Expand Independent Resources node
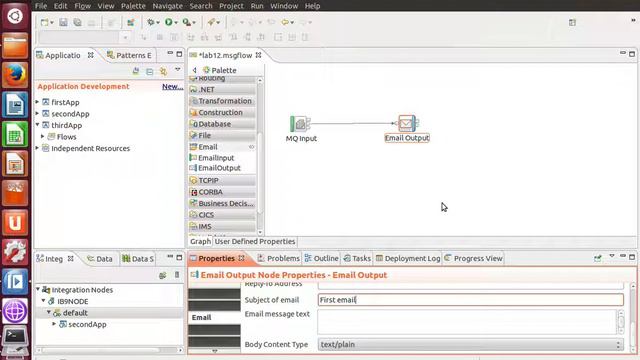Image resolution: width=640 pixels, height=360 pixels. pyautogui.click(x=37, y=148)
